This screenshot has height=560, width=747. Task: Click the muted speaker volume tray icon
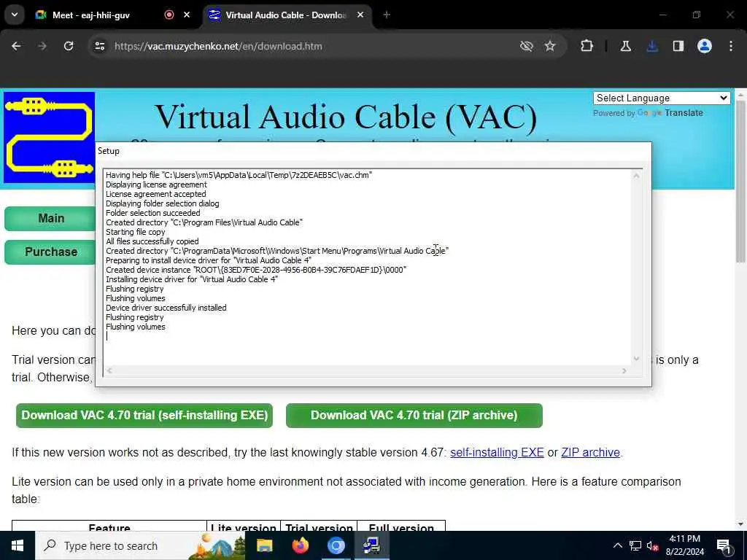point(653,546)
